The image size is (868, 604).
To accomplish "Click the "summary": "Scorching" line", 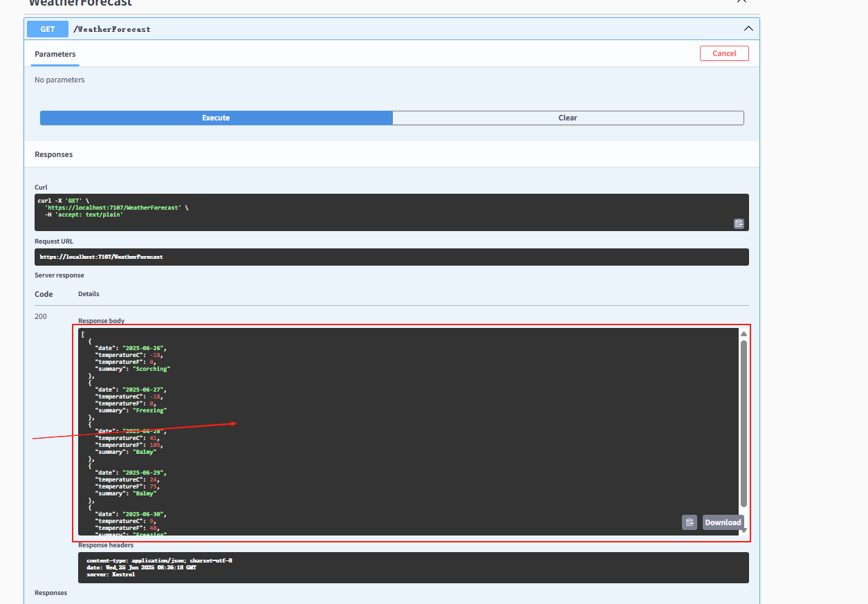I will 132,369.
